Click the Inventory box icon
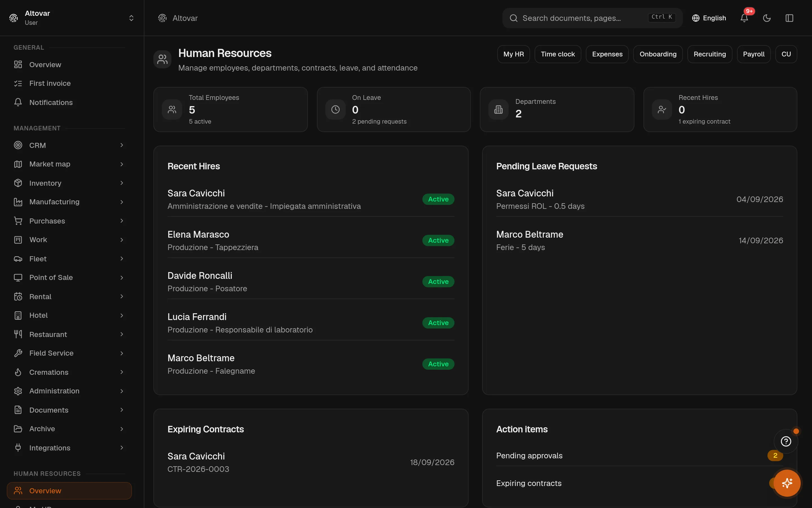Viewport: 812px width, 508px height. coord(18,183)
